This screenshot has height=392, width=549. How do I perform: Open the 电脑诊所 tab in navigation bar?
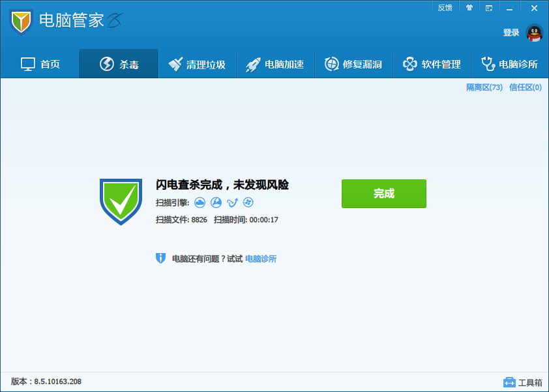(x=510, y=64)
